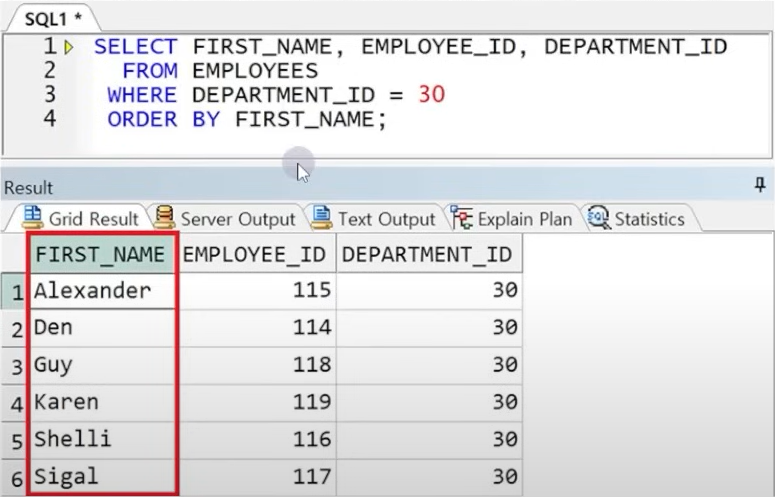The image size is (775, 497).
Task: Select row 4 header in grid
Action: [14, 403]
